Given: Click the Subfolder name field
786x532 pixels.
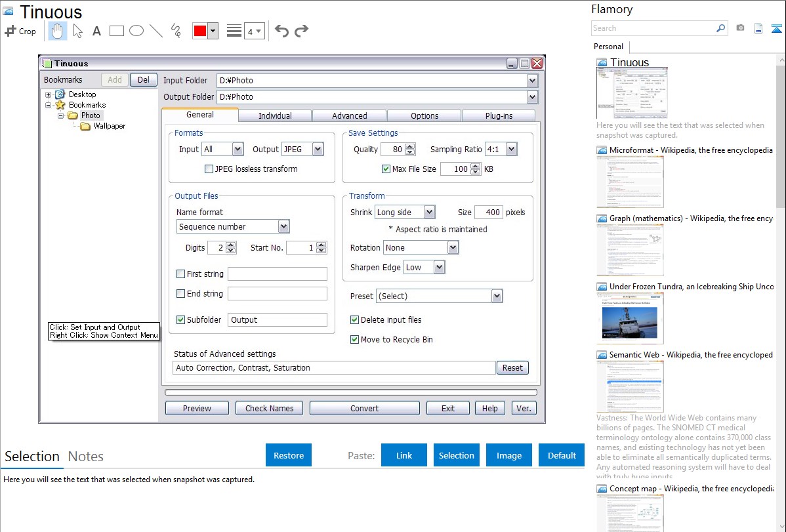Looking at the screenshot, I should (x=278, y=320).
